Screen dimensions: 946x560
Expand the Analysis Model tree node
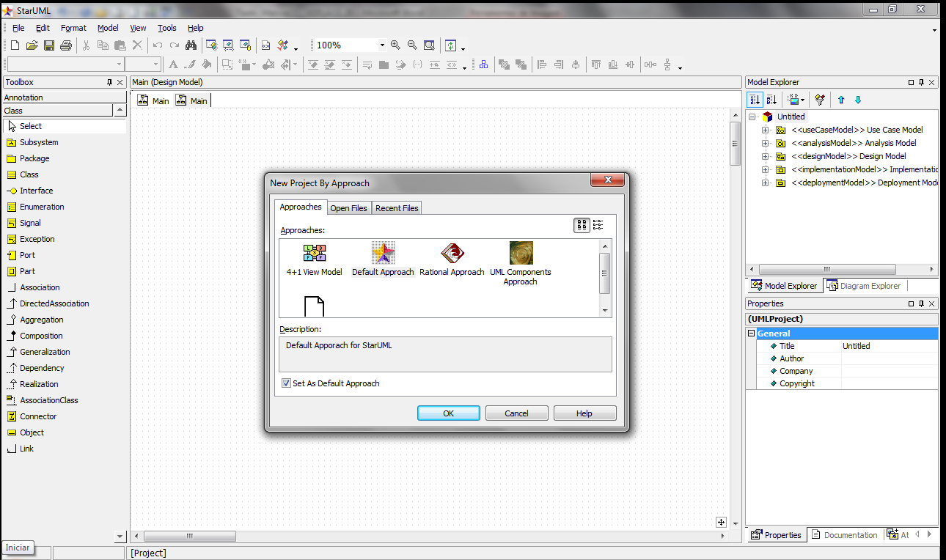click(x=766, y=143)
